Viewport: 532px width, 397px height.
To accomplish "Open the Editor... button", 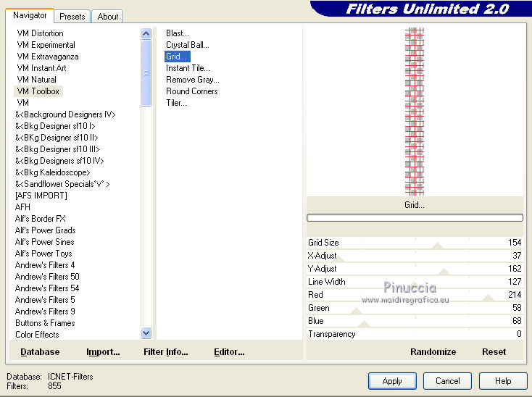I will [x=229, y=352].
